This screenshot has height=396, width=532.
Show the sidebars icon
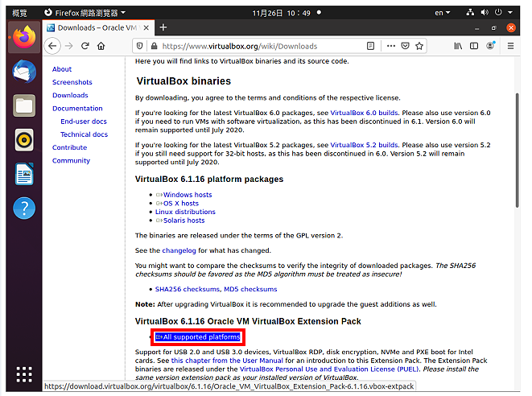point(474,46)
